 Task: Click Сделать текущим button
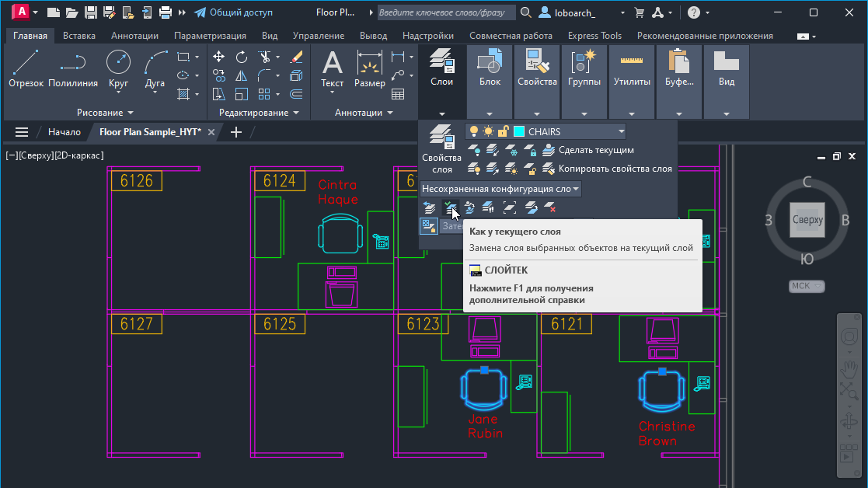point(588,150)
